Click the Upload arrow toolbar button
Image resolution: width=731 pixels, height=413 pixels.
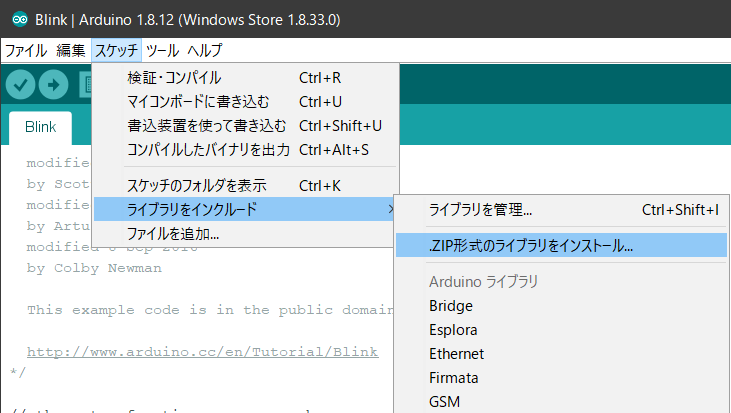[54, 84]
